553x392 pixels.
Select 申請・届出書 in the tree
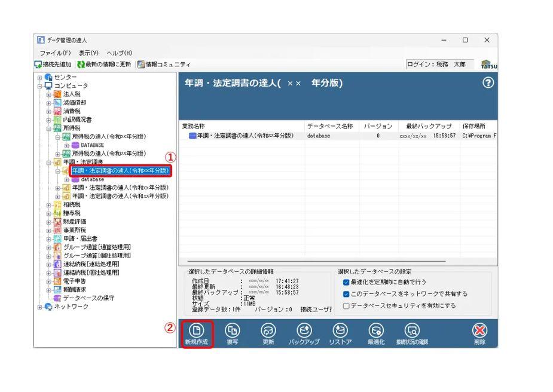click(x=80, y=238)
